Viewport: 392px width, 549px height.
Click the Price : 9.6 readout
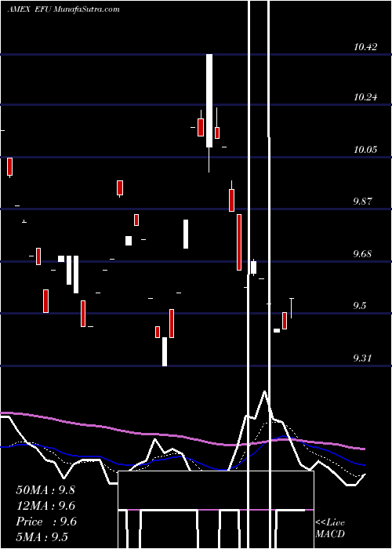tap(45, 522)
